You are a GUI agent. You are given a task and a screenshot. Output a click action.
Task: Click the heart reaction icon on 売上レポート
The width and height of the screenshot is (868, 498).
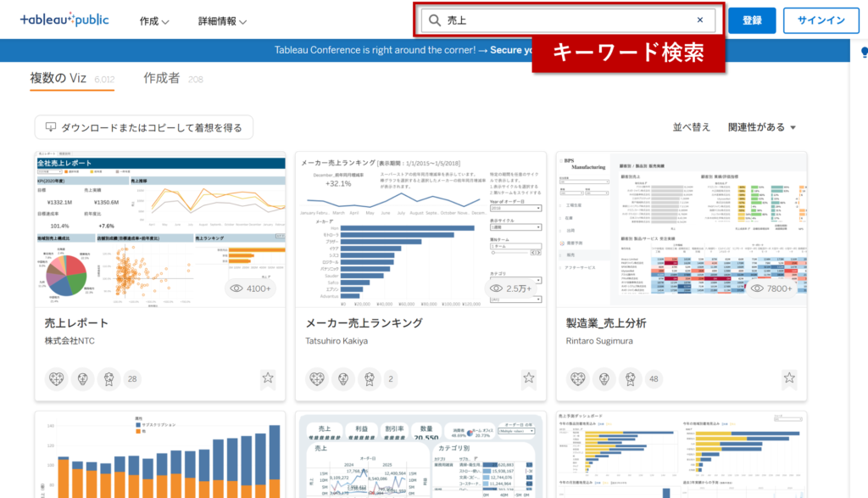pyautogui.click(x=56, y=378)
